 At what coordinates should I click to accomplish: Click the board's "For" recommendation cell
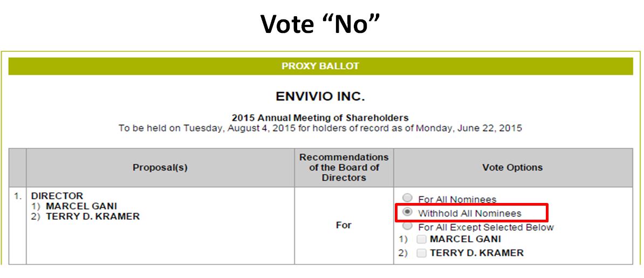click(344, 225)
